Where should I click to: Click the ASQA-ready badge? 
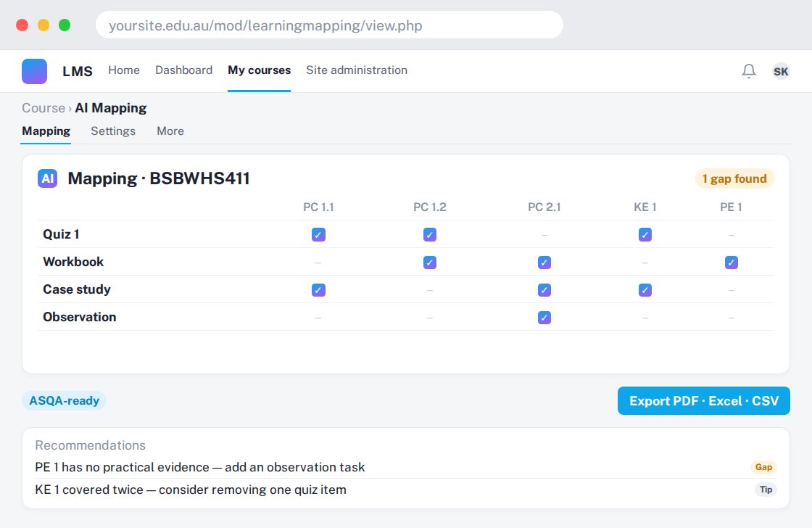click(x=65, y=400)
